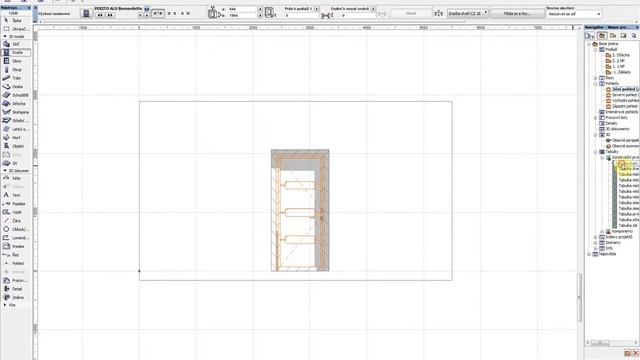Click the Půdorys a řez button

tap(517, 13)
